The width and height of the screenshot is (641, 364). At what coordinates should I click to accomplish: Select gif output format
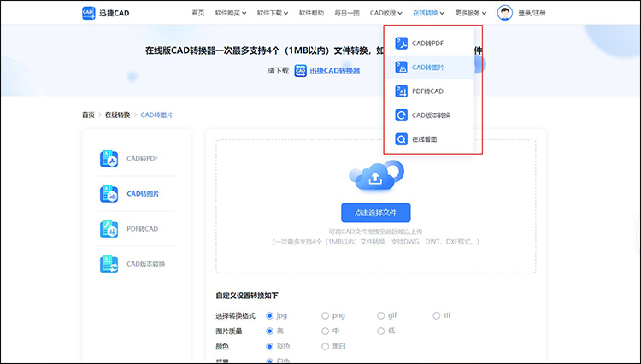380,316
